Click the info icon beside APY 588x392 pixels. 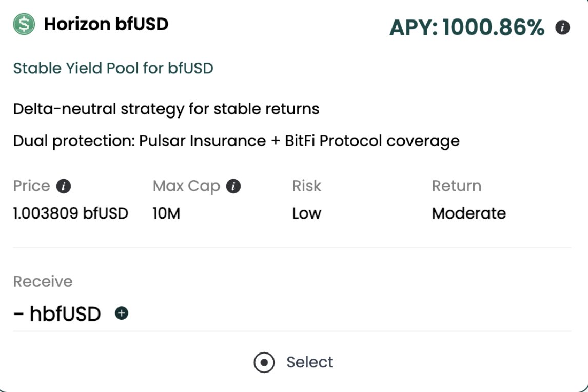[x=562, y=28]
